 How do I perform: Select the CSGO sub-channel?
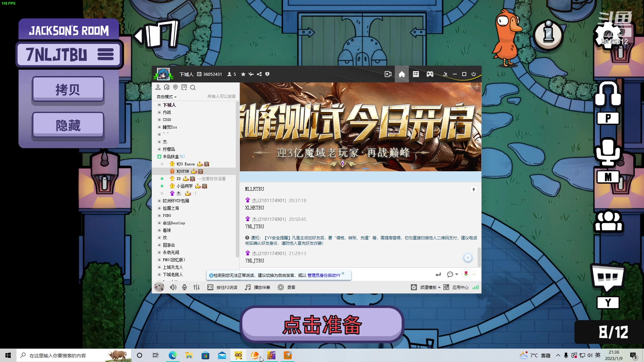tap(167, 120)
